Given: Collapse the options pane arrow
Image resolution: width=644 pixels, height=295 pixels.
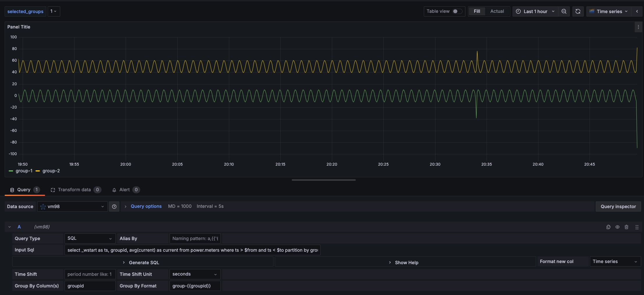Looking at the screenshot, I should 637,11.
